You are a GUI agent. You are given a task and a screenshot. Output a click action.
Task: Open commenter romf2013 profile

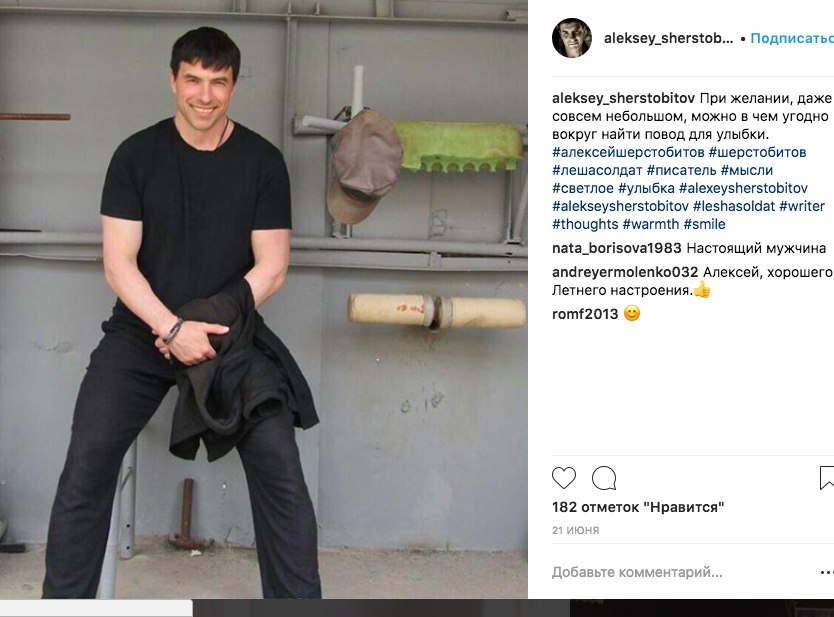pyautogui.click(x=585, y=314)
